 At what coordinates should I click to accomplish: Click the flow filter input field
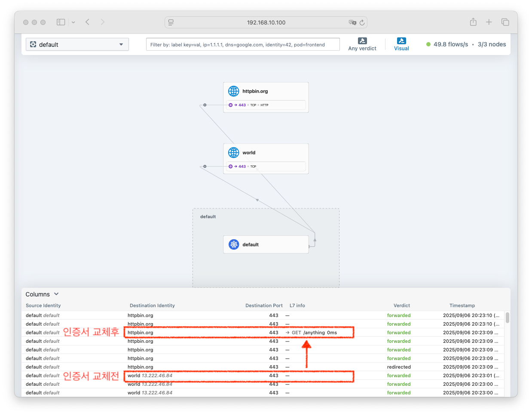click(243, 45)
